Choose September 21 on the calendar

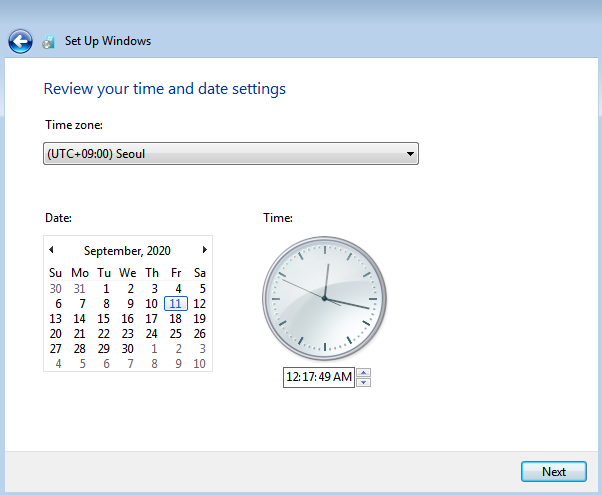[x=79, y=334]
